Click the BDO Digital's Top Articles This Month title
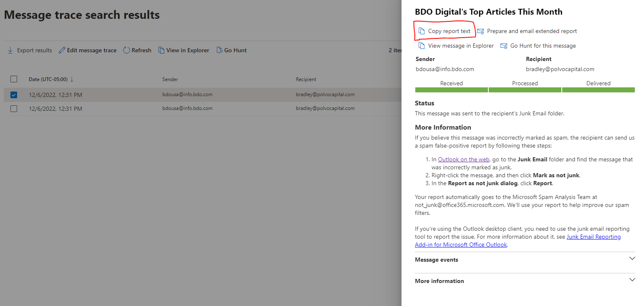Image resolution: width=644 pixels, height=306 pixels. coord(489,12)
